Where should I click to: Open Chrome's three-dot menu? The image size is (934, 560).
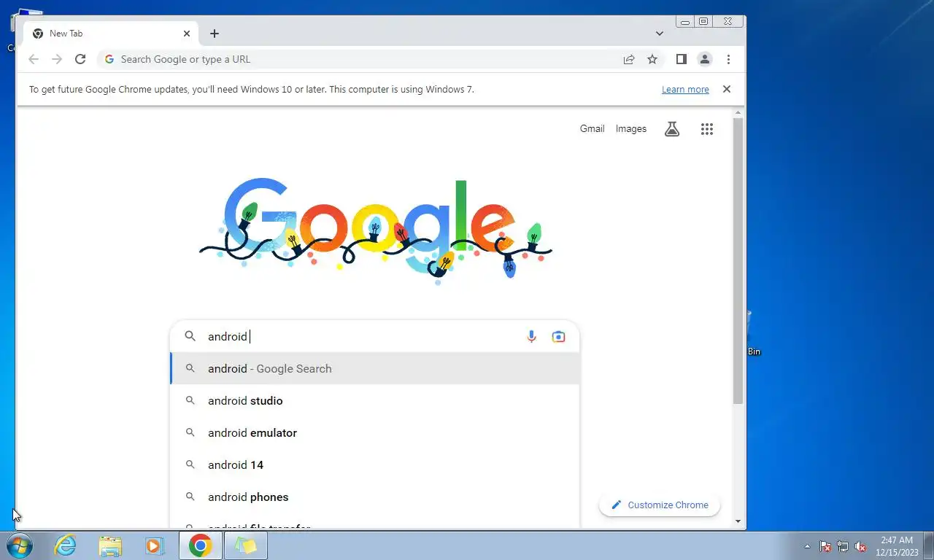[x=728, y=59]
